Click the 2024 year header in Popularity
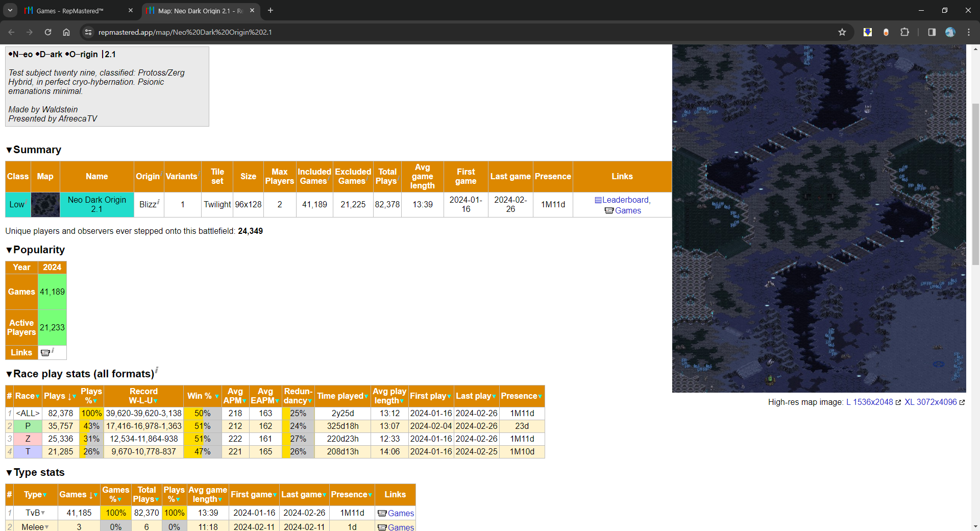Image resolution: width=980 pixels, height=531 pixels. pos(52,268)
